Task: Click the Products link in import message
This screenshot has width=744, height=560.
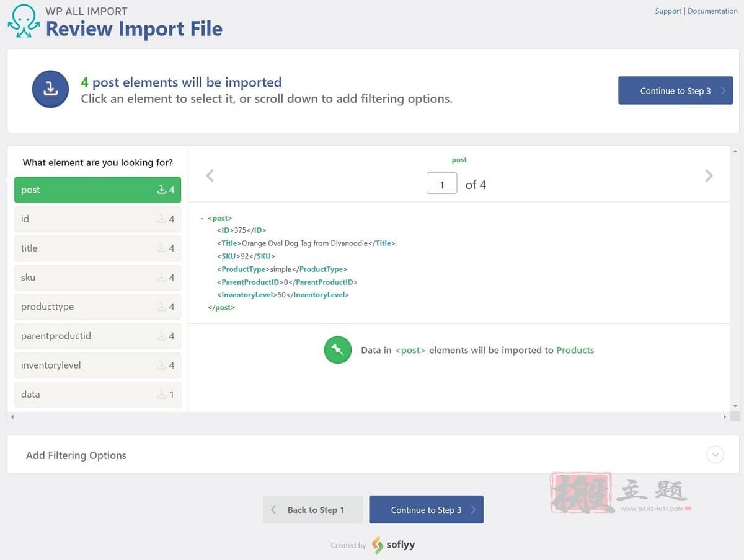Action: pyautogui.click(x=575, y=350)
